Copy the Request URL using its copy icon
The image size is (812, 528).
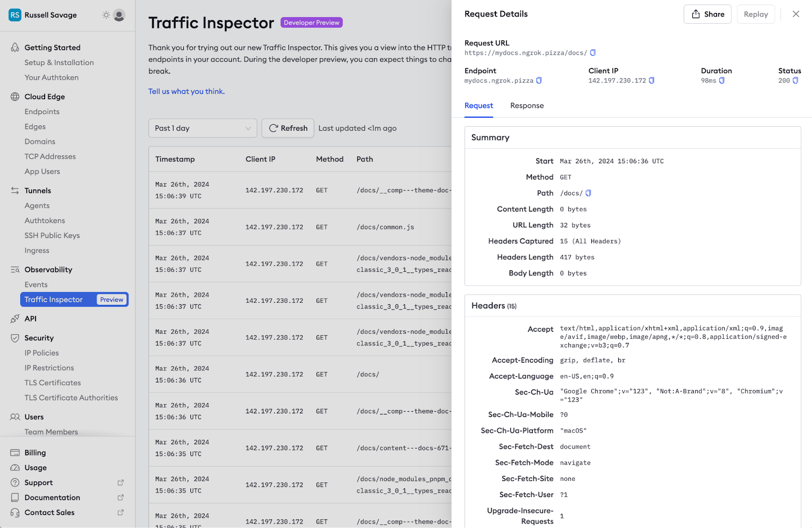pos(593,52)
